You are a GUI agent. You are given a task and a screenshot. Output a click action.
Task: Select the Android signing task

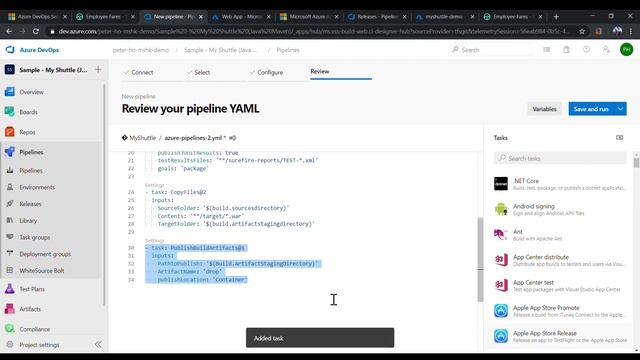(x=559, y=209)
